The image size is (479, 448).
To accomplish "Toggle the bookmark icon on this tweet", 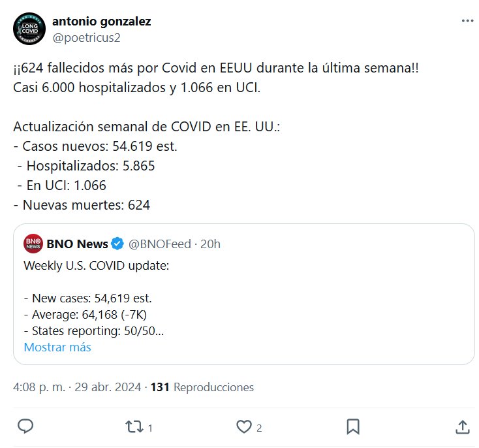I will [353, 426].
